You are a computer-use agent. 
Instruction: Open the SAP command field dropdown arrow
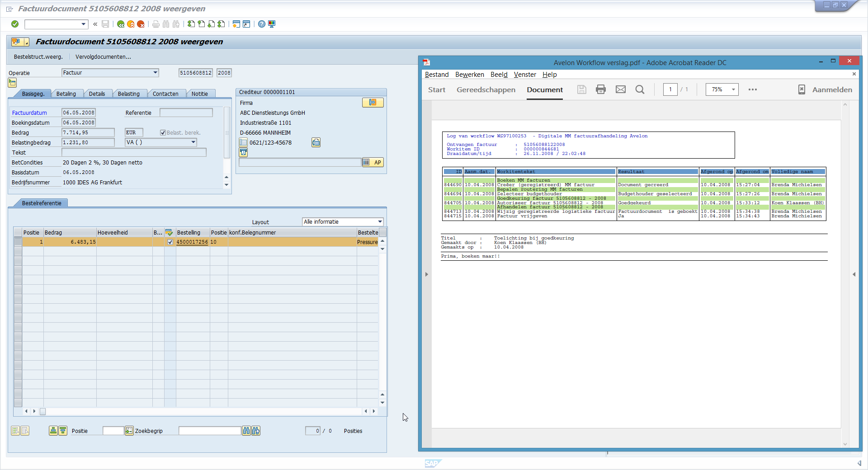tap(84, 24)
